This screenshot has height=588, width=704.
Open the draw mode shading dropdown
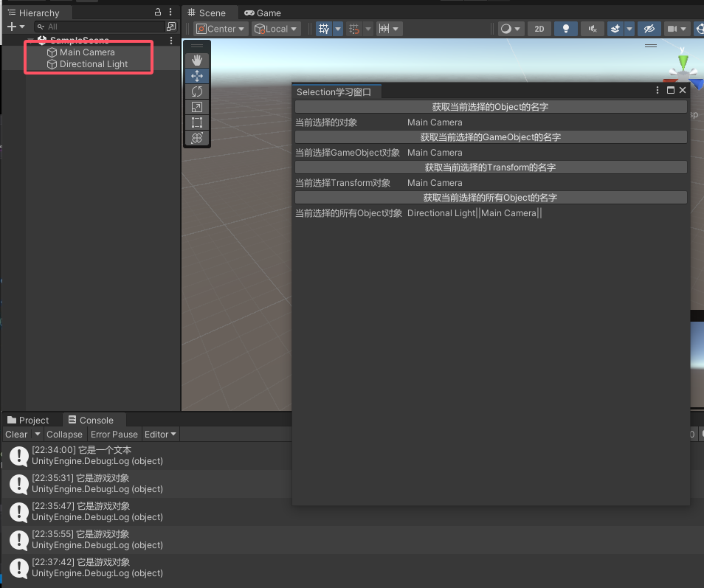(x=511, y=30)
